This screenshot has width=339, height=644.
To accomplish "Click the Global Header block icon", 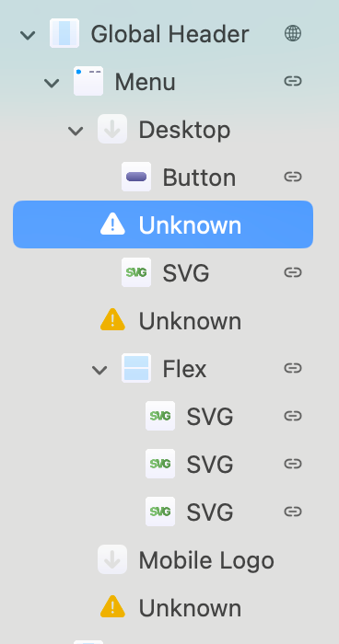I will [x=64, y=33].
